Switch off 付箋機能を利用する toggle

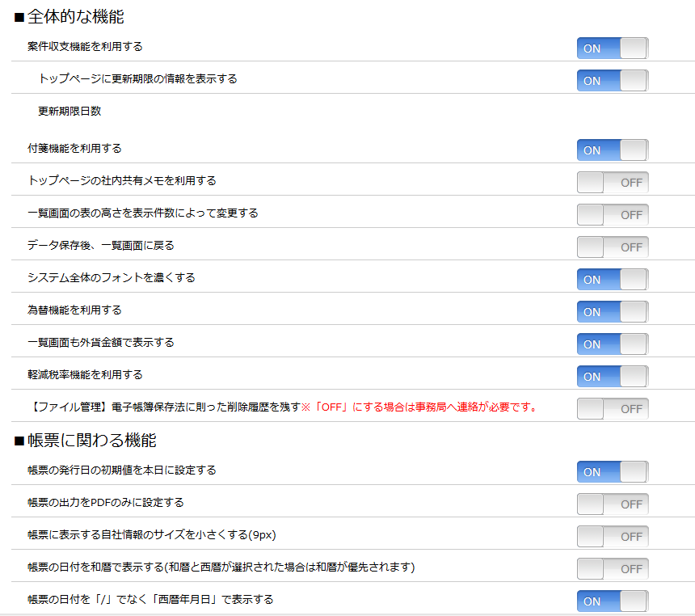tap(612, 150)
